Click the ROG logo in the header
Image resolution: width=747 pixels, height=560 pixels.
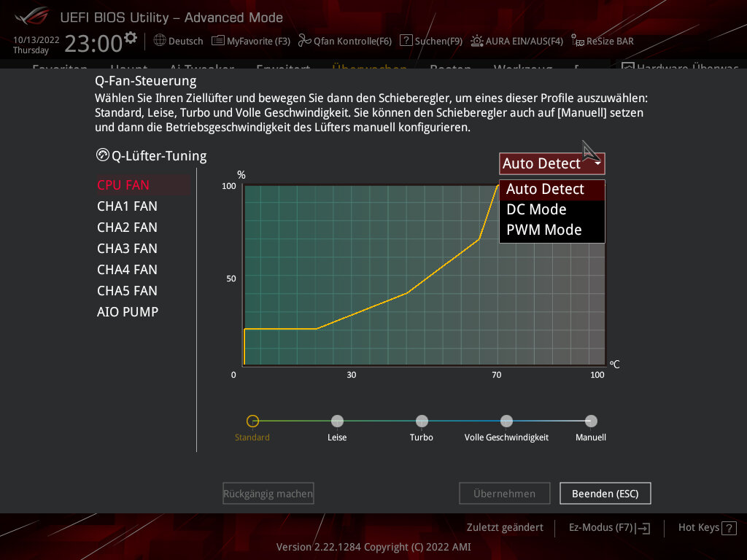pyautogui.click(x=31, y=17)
